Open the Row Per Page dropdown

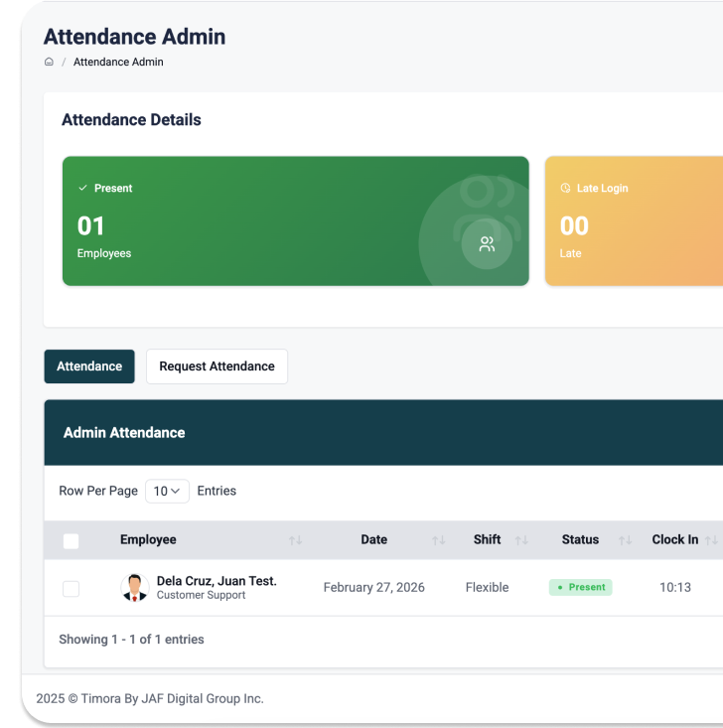pos(167,492)
